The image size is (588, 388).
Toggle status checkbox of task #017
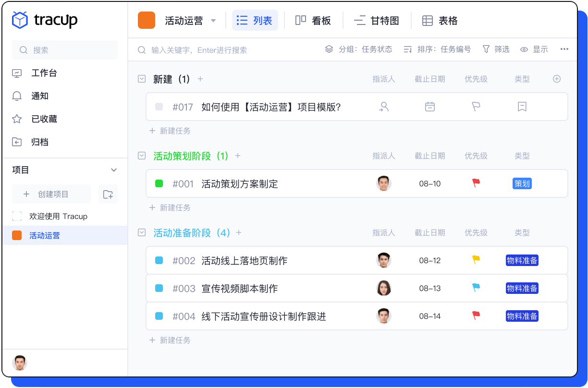click(x=159, y=107)
